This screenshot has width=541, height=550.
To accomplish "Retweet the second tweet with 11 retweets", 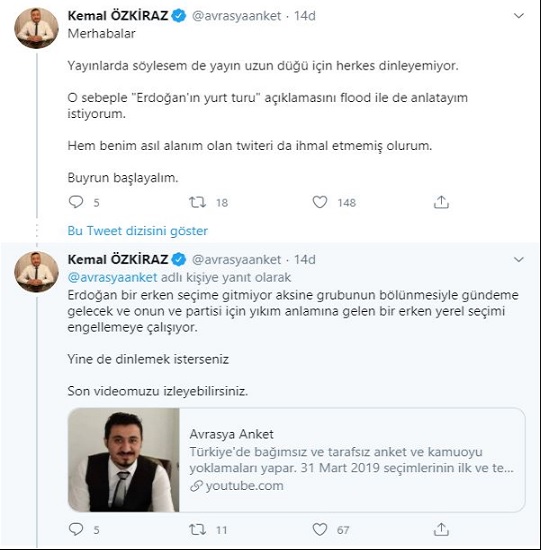I will pyautogui.click(x=198, y=530).
